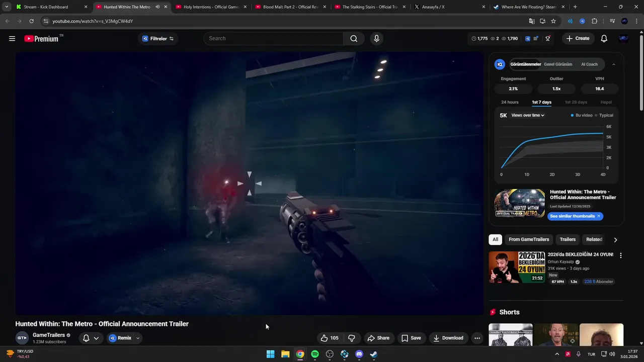Screen dimensions: 644x362
Task: Click the vidIQ logo in the stats bar
Action: 528,39
